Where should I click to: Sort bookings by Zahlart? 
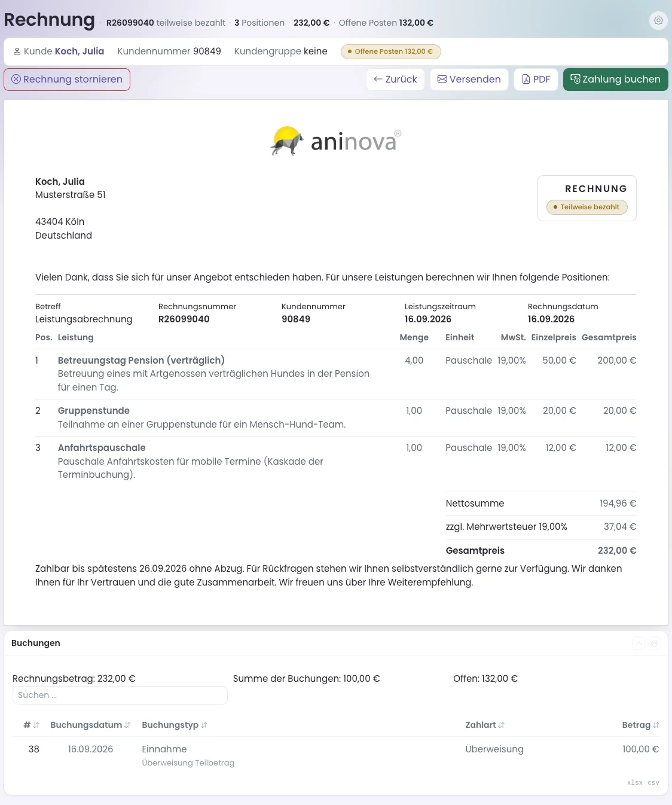click(x=485, y=725)
